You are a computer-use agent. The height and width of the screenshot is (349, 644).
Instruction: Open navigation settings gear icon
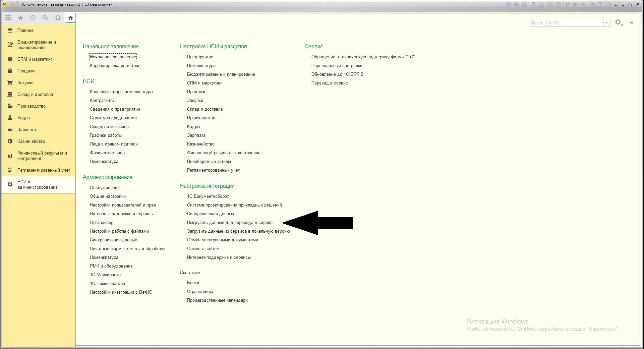click(x=619, y=23)
